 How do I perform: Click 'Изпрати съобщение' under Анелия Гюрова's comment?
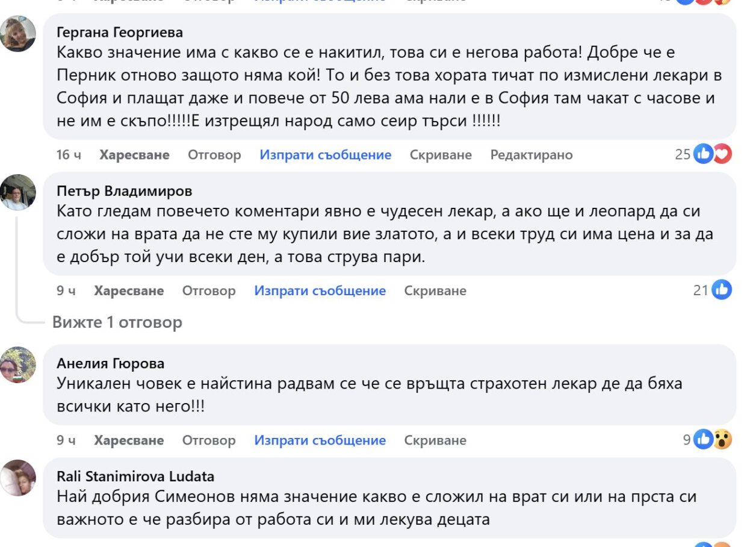pyautogui.click(x=320, y=440)
